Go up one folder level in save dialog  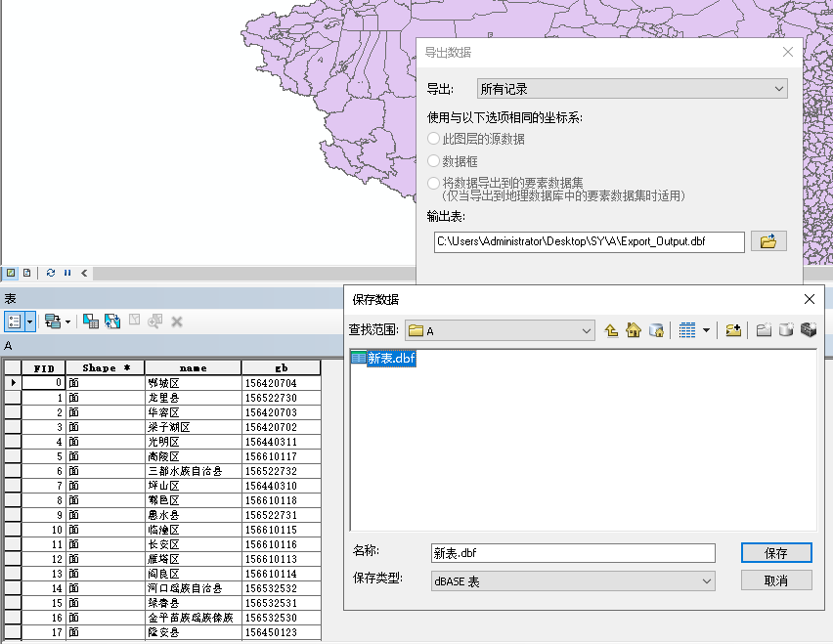[x=612, y=330]
